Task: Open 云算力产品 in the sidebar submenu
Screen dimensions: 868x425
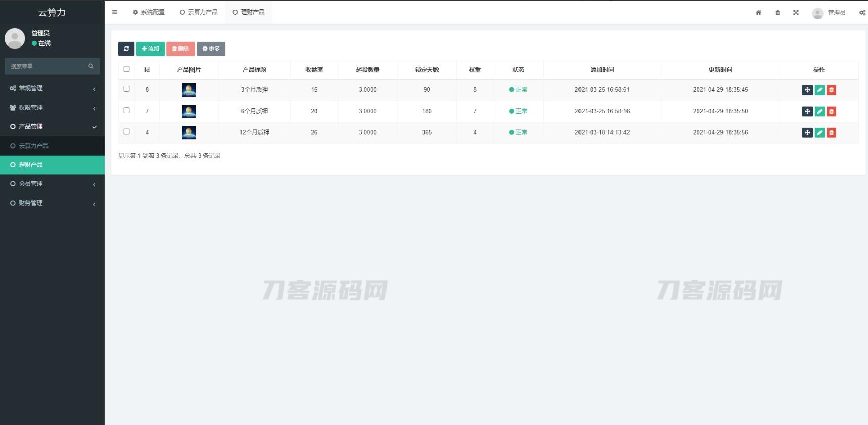Action: (33, 146)
